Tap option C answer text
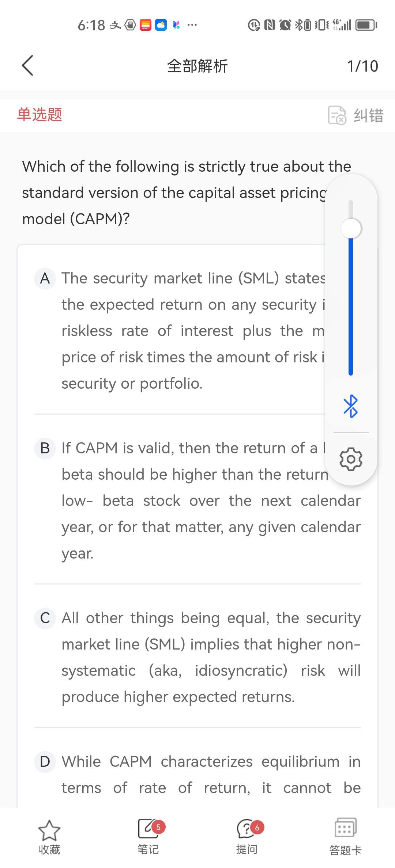Image resolution: width=395 pixels, height=868 pixels. coord(211,658)
